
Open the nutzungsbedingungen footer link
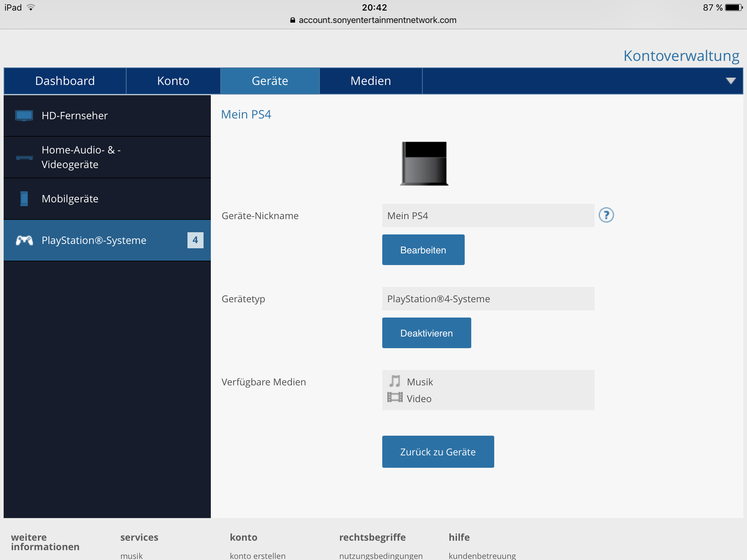[381, 556]
